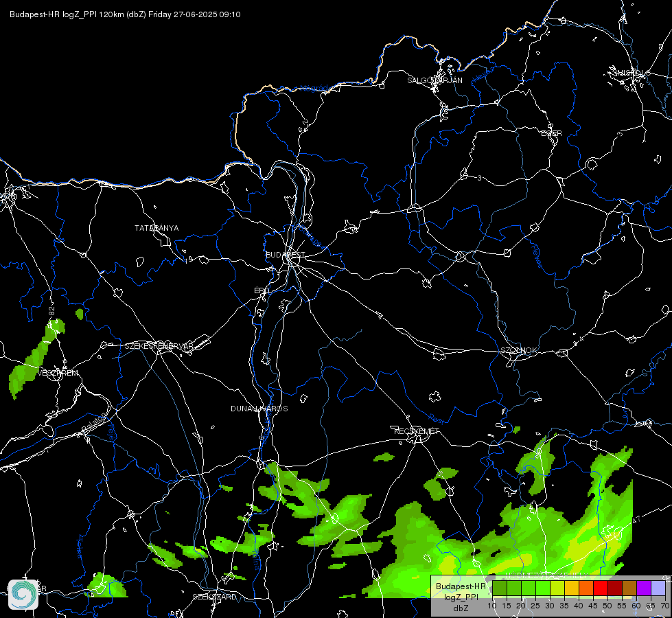This screenshot has width=672, height=618.
Task: Click the BUDAPEST city label
Action: pos(286,255)
